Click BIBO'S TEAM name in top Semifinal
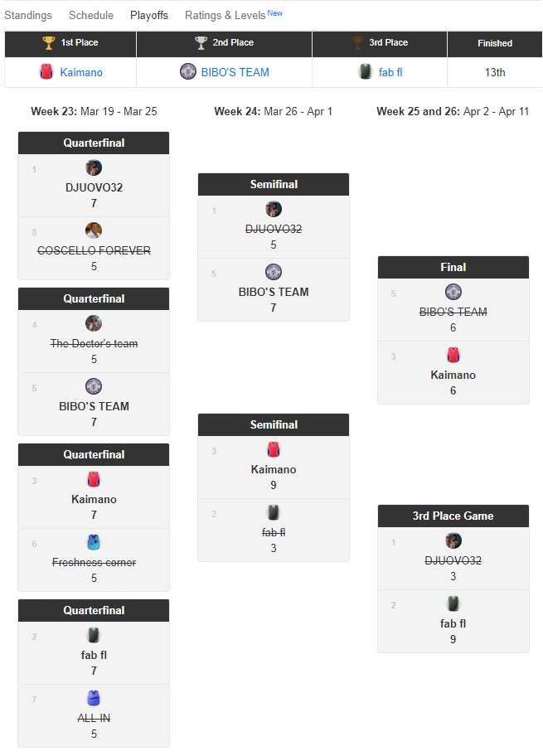This screenshot has width=543, height=756. pyautogui.click(x=274, y=292)
